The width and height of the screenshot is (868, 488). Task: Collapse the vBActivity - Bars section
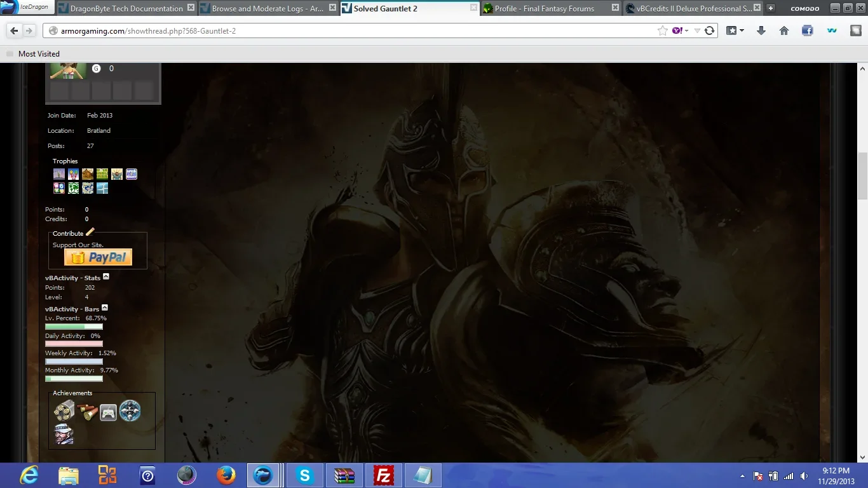[x=105, y=308]
